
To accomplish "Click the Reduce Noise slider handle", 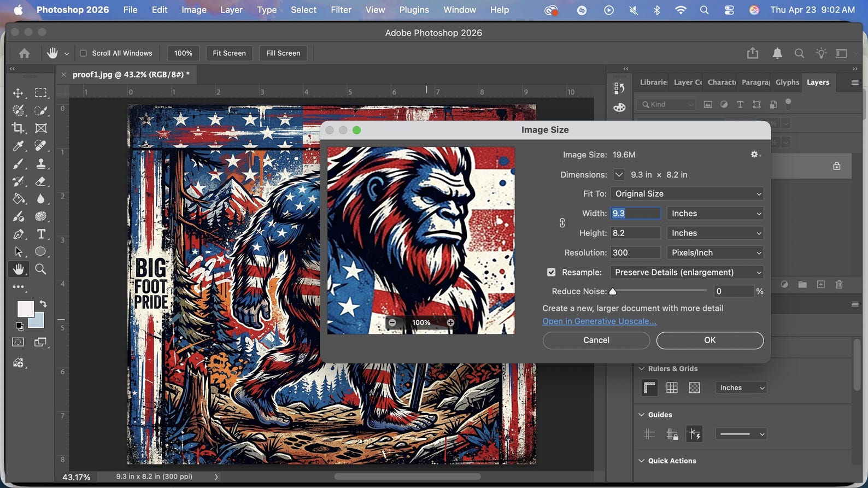I will [613, 292].
